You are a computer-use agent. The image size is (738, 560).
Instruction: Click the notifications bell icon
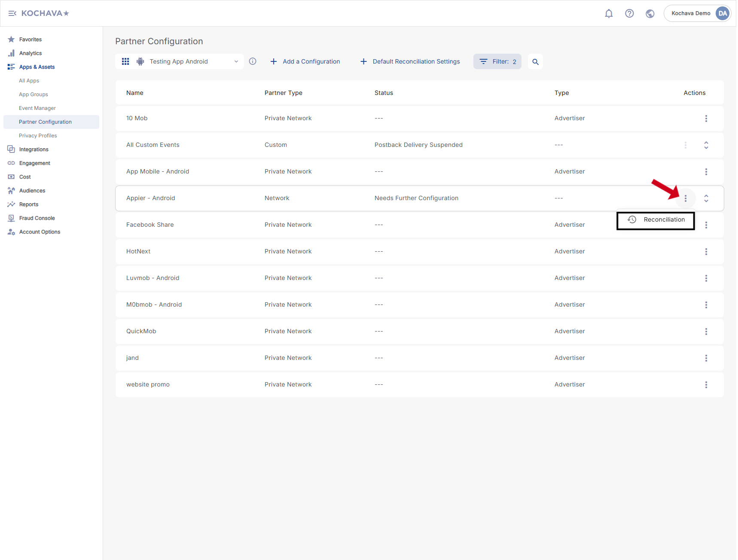[608, 13]
